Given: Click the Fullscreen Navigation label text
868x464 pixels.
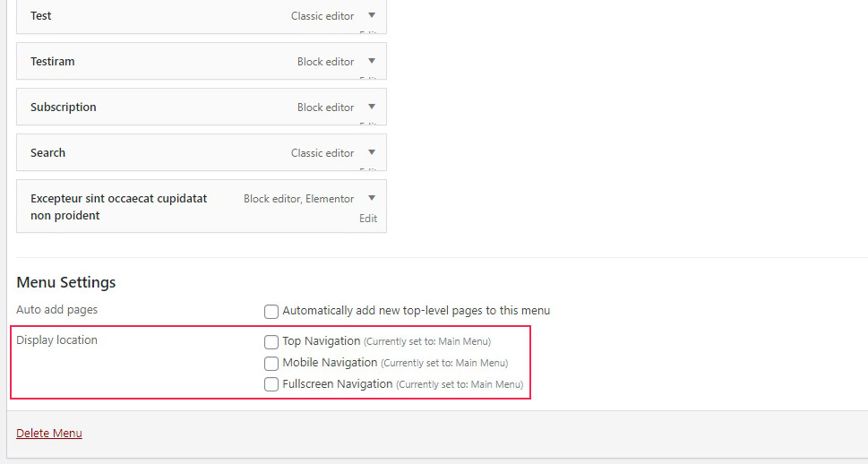Looking at the screenshot, I should tap(337, 383).
